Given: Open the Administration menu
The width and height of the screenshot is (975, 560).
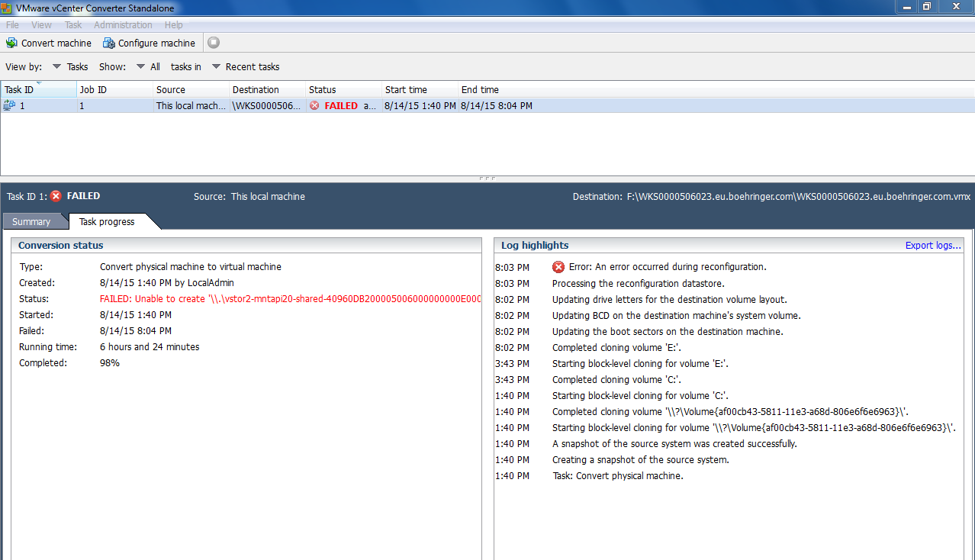Looking at the screenshot, I should pyautogui.click(x=123, y=25).
